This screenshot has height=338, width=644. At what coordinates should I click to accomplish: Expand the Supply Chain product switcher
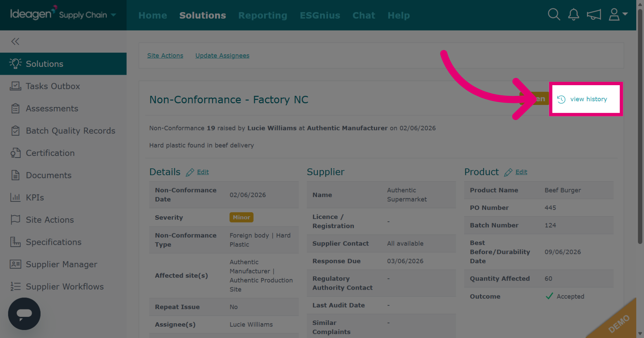point(88,15)
